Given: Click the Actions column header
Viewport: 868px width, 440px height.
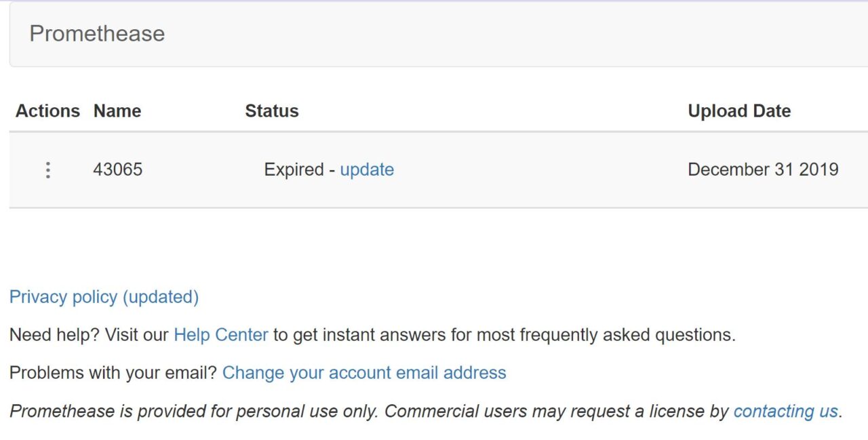Looking at the screenshot, I should (x=47, y=111).
